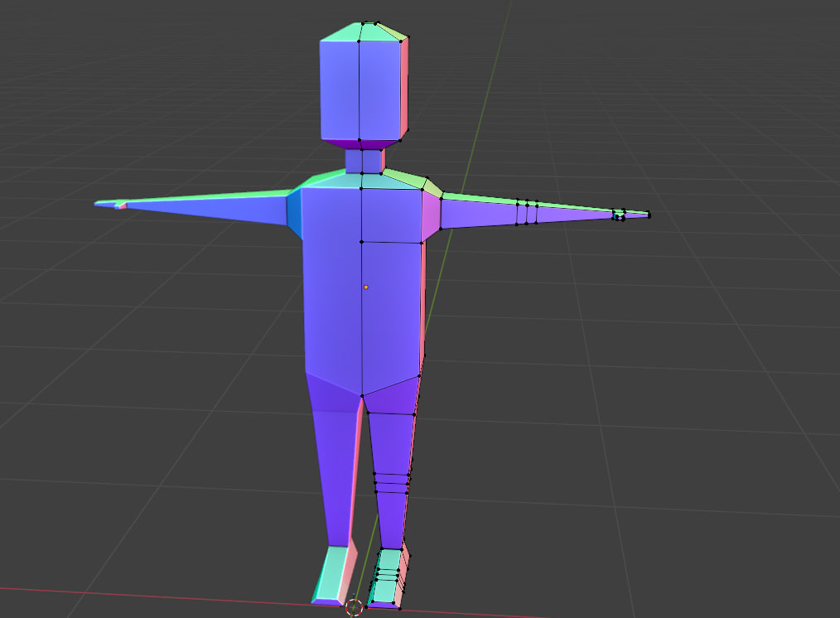
Task: Select the shin face below the knee loops
Action: (389, 518)
